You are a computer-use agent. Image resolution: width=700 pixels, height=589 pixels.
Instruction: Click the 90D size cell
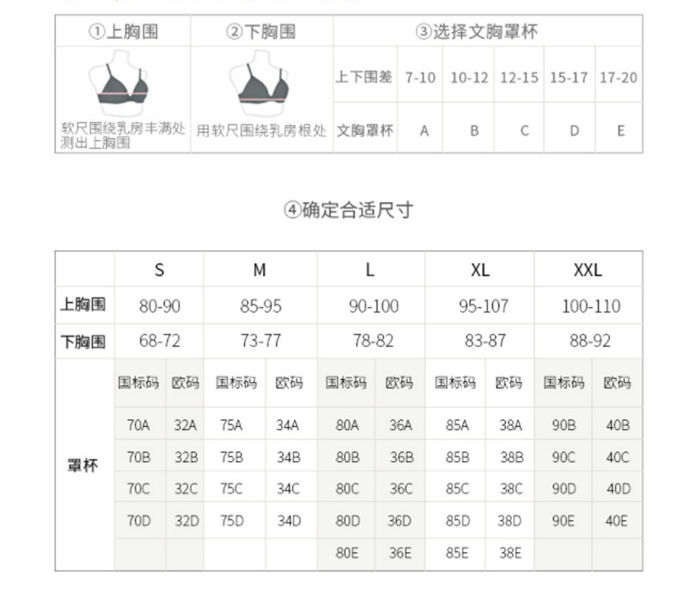tap(564, 489)
